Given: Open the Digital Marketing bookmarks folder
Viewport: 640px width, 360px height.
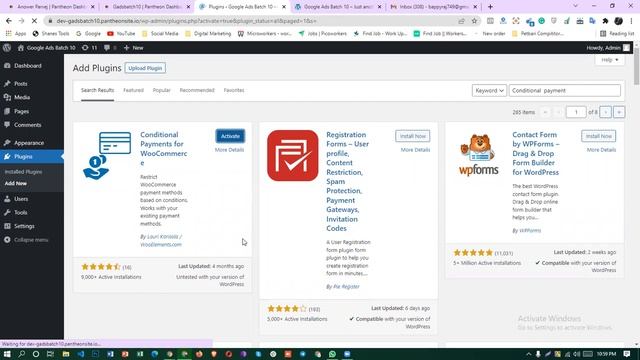Looking at the screenshot, I should [x=208, y=33].
